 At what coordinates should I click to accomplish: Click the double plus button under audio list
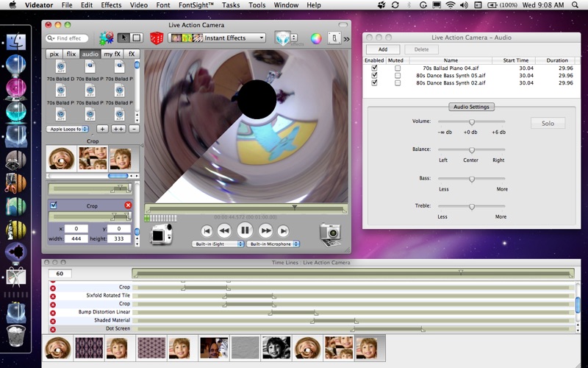click(118, 129)
